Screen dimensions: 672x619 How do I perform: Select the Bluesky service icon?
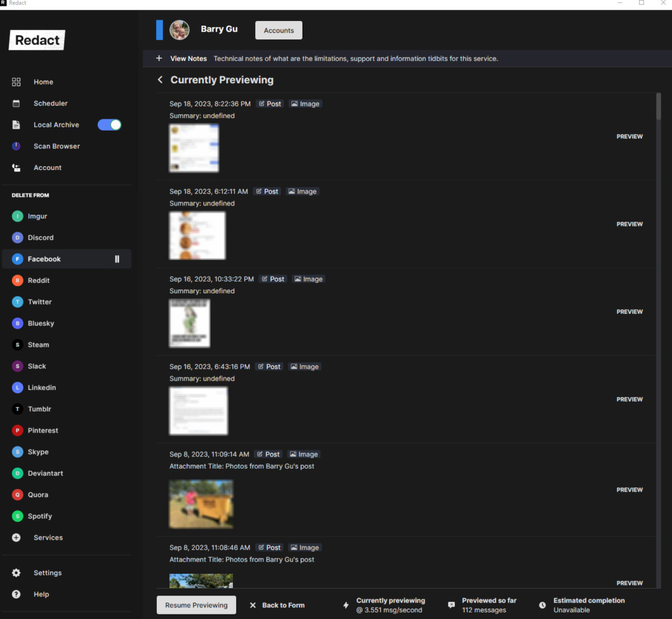click(18, 323)
